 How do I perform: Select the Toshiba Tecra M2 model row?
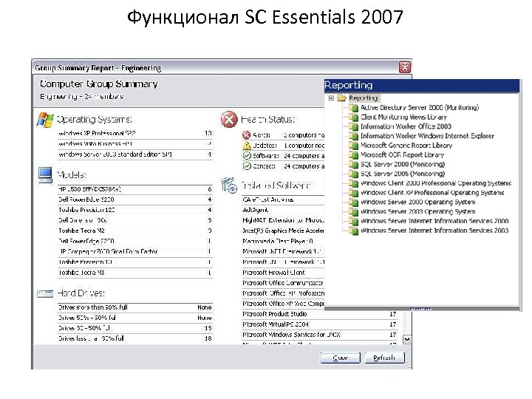(135, 231)
